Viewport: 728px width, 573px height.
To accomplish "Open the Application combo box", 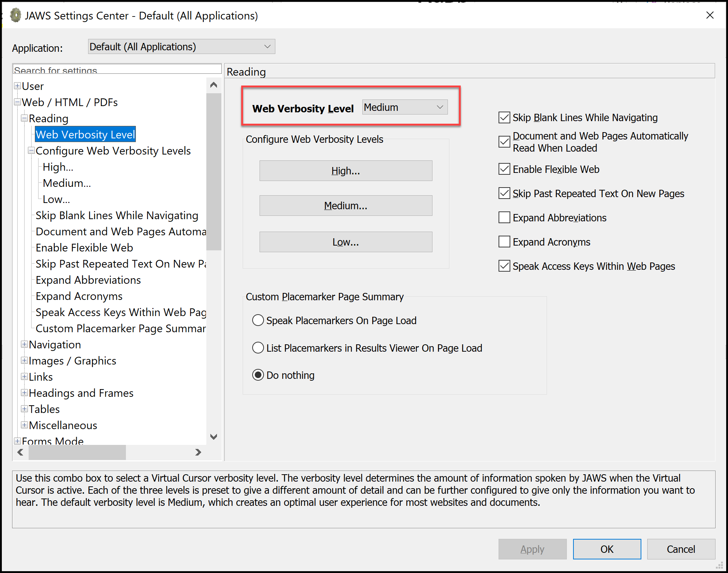I will [x=181, y=47].
